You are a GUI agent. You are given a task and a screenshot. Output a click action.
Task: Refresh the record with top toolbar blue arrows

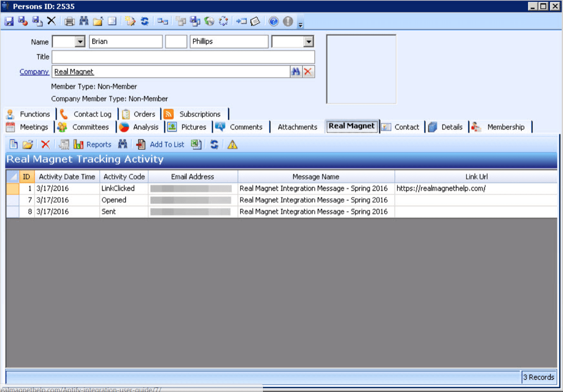(145, 21)
